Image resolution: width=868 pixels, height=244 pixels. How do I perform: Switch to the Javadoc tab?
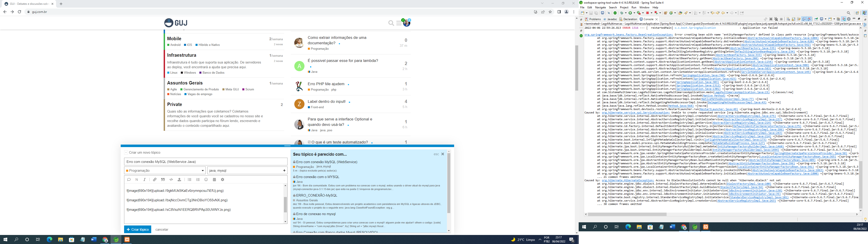tap(610, 19)
